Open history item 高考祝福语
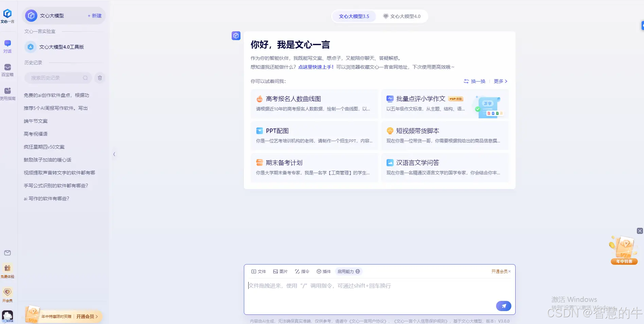 (x=36, y=134)
